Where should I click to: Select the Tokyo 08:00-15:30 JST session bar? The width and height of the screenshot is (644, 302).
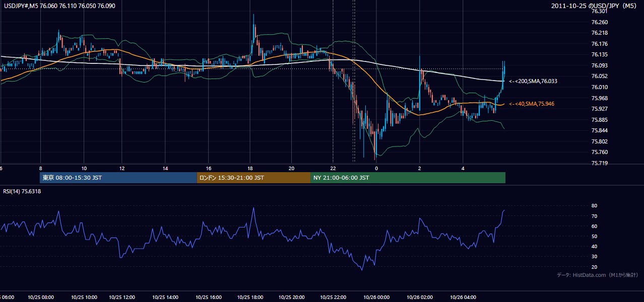click(x=118, y=178)
